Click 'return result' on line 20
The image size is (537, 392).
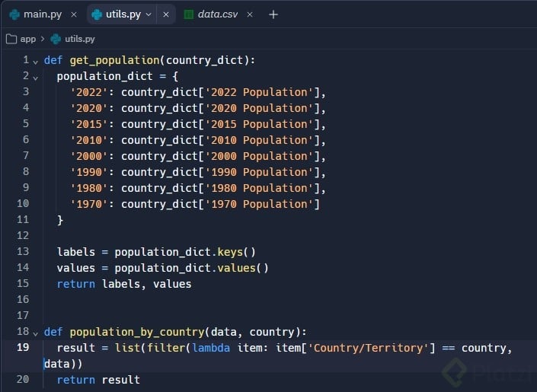(x=98, y=380)
